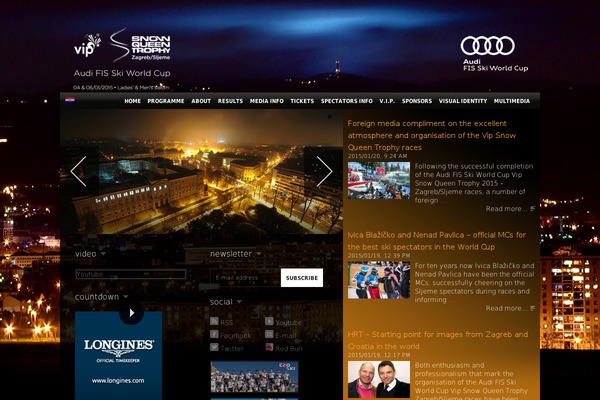Open the HRT Starting point article headline
The image size is (600, 400).
pyautogui.click(x=438, y=340)
